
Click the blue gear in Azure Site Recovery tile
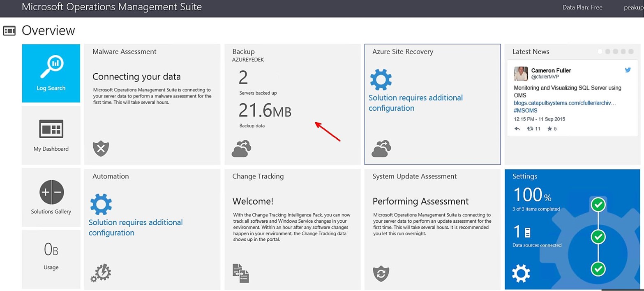pyautogui.click(x=381, y=79)
